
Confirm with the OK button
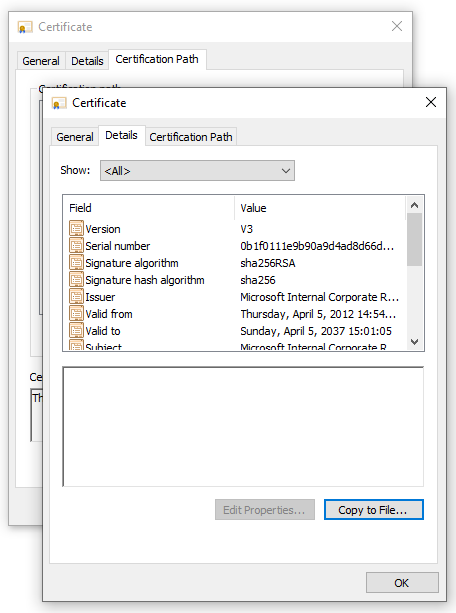coord(402,583)
